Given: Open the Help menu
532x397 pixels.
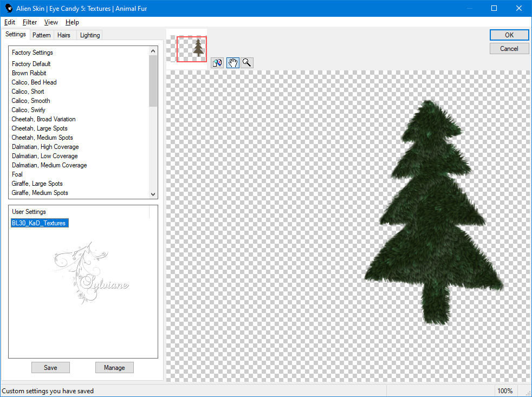Looking at the screenshot, I should (x=72, y=22).
